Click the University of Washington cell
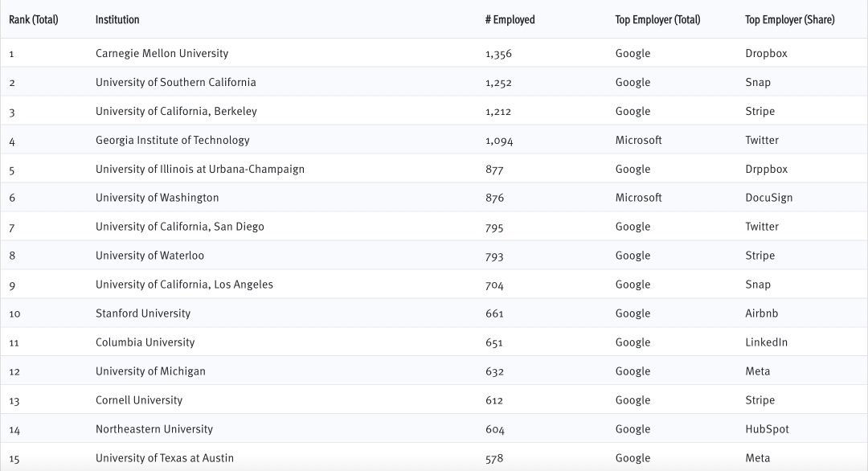Screen dimensions: 868x471 pyautogui.click(x=157, y=198)
